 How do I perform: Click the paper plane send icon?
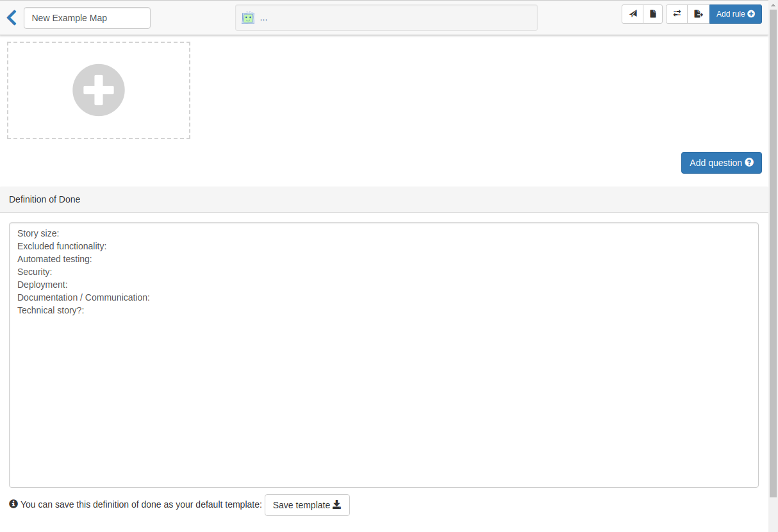click(x=633, y=14)
